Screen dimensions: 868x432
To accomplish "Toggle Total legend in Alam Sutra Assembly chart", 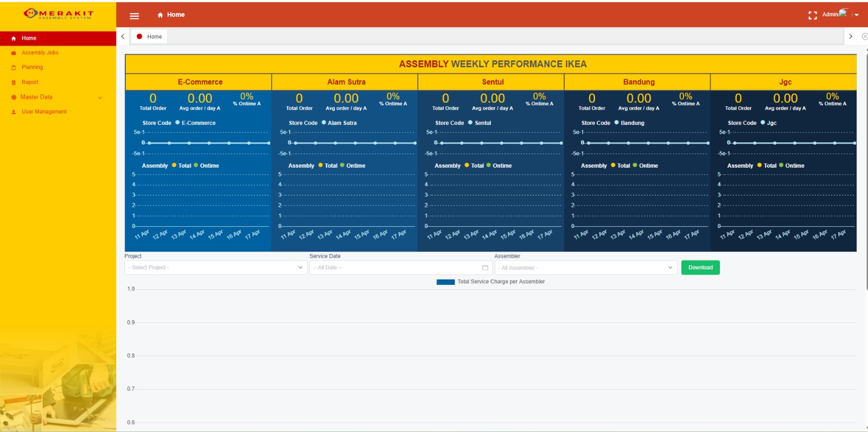I will point(328,166).
